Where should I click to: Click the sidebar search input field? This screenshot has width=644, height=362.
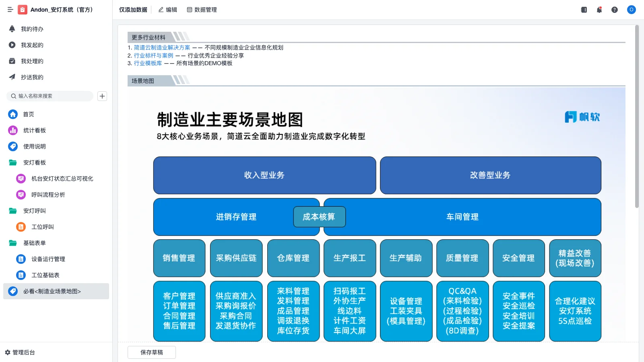(x=52, y=96)
